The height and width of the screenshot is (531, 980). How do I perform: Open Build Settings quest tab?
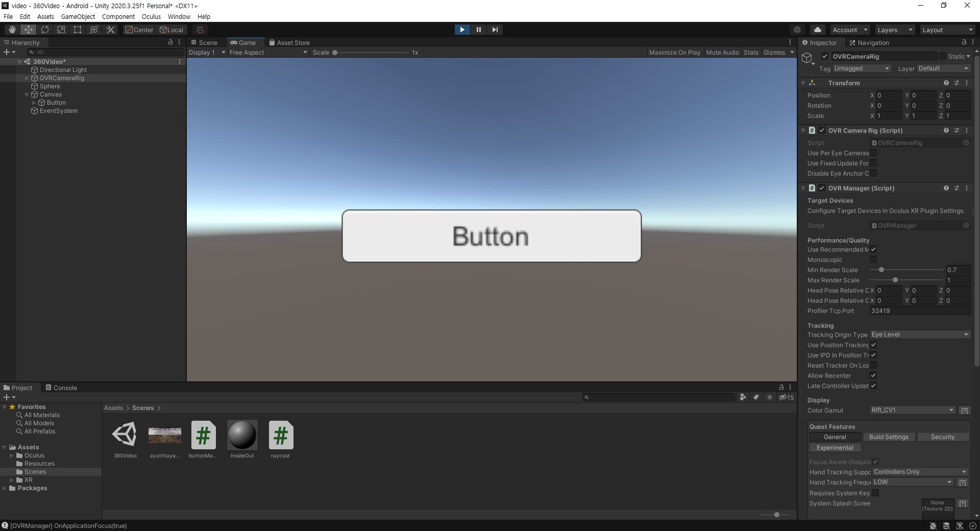click(x=889, y=437)
